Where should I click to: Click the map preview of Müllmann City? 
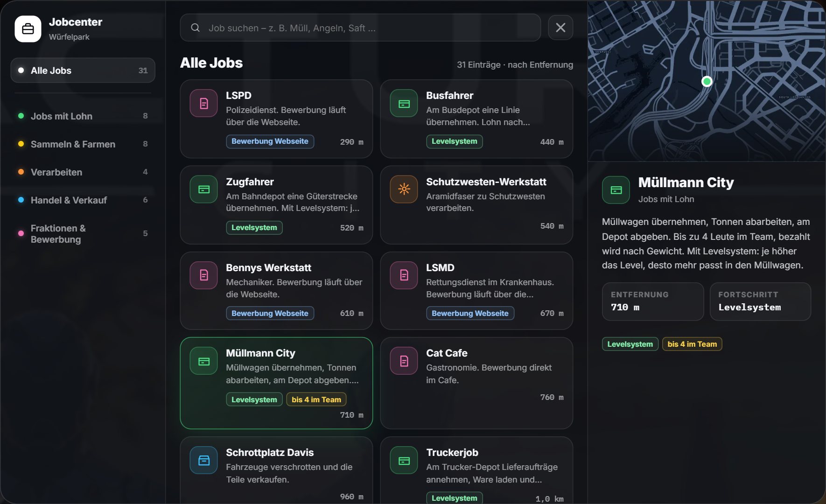point(707,81)
